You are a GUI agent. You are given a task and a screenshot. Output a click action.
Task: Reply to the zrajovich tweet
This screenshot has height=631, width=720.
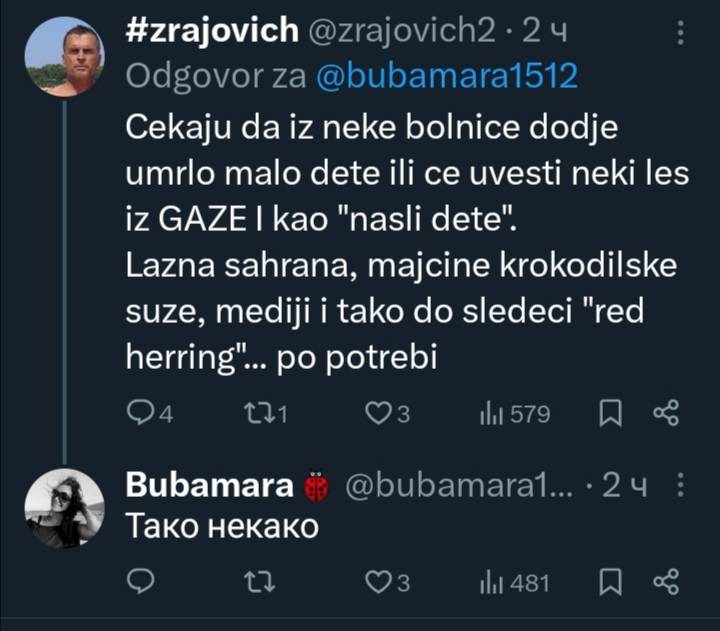(143, 414)
